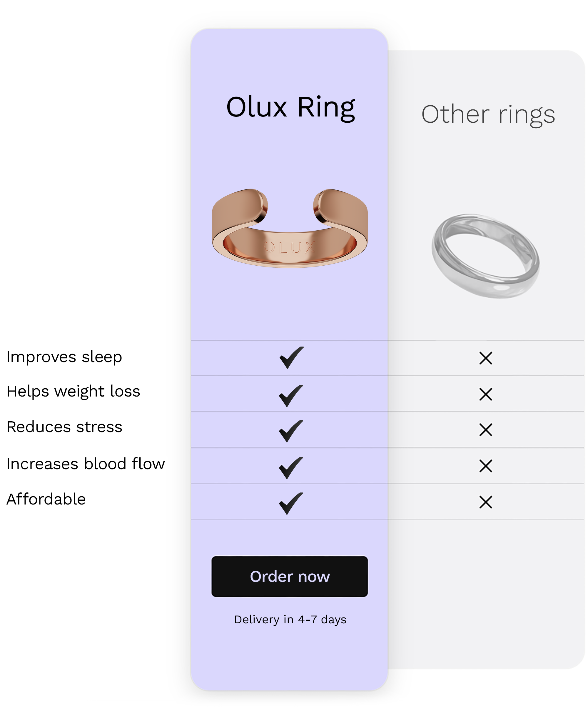Click the checkmark for Reduces stress
Image resolution: width=588 pixels, height=716 pixels.
pos(290,431)
